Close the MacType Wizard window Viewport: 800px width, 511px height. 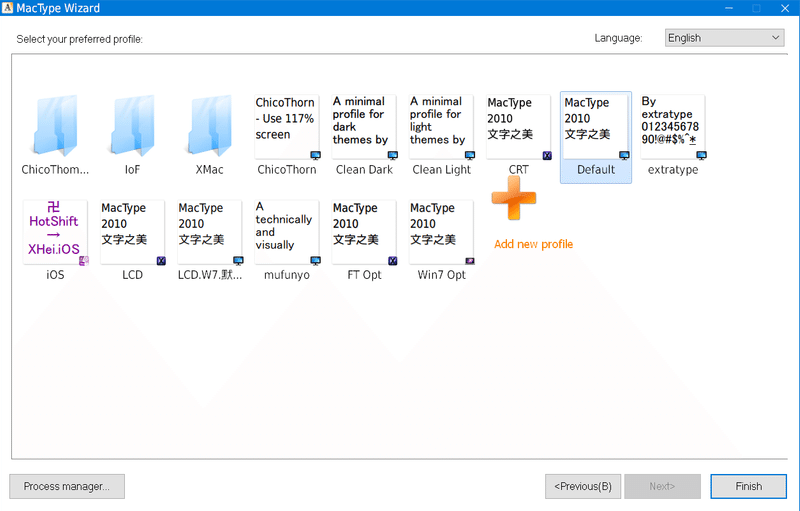click(785, 8)
